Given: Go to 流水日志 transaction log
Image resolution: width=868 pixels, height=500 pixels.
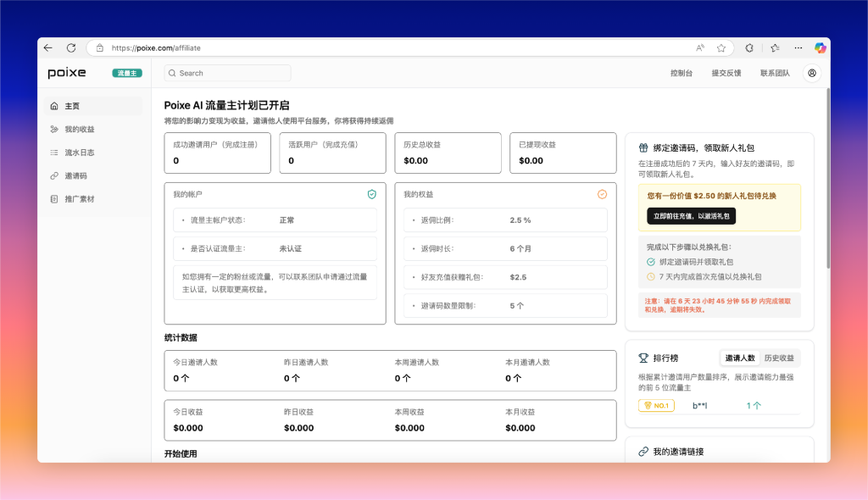Looking at the screenshot, I should [x=79, y=153].
